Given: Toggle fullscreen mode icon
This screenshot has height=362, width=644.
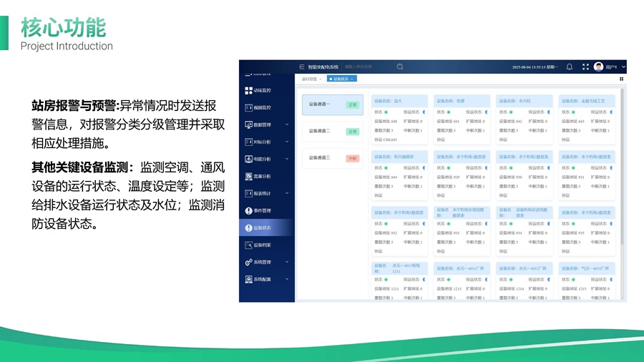Looking at the screenshot, I should (x=585, y=67).
